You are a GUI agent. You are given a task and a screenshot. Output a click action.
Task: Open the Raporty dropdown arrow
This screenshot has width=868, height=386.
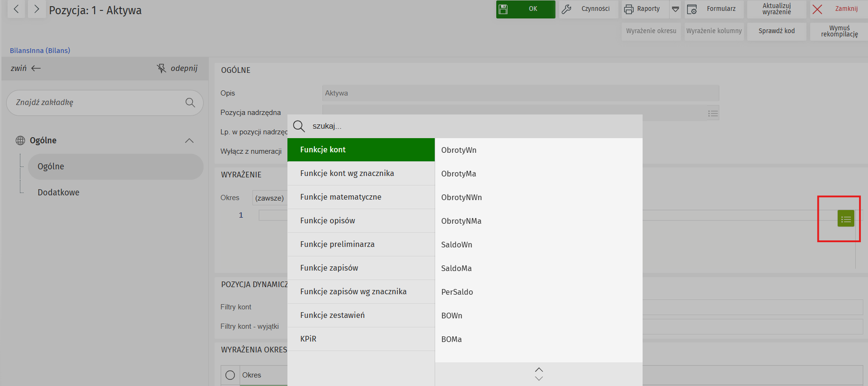tap(676, 9)
